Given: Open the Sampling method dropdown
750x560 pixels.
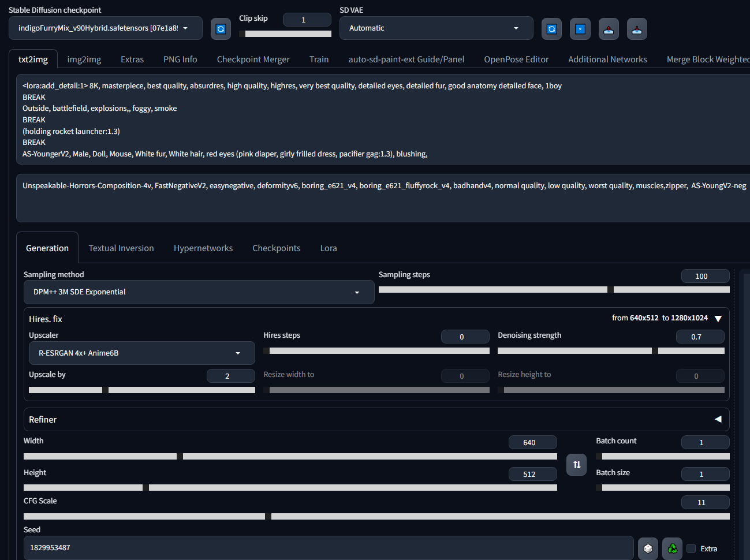Looking at the screenshot, I should click(x=199, y=292).
